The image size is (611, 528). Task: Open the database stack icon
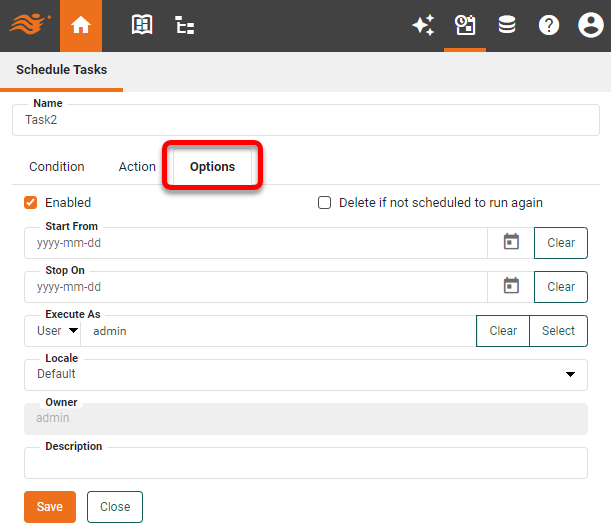point(507,26)
